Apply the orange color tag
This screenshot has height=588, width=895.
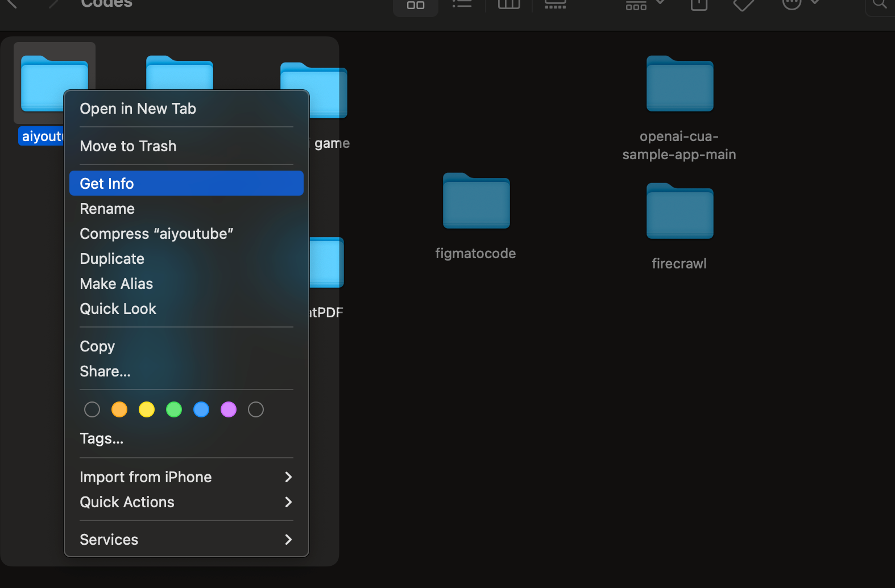(x=119, y=409)
